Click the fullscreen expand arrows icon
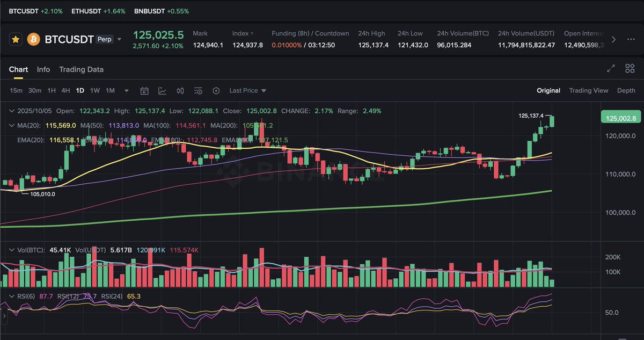The height and width of the screenshot is (340, 644). coord(611,69)
